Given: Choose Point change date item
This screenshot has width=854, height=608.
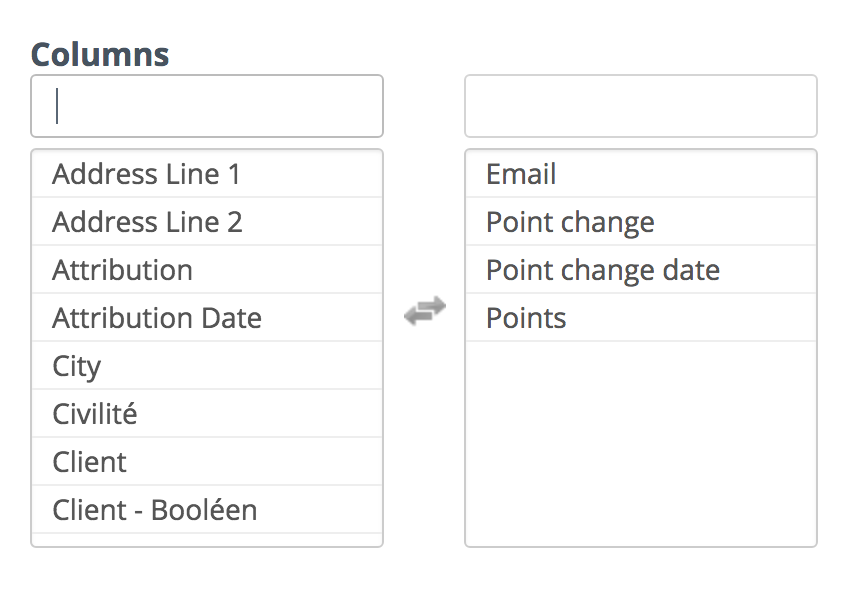Looking at the screenshot, I should [640, 270].
